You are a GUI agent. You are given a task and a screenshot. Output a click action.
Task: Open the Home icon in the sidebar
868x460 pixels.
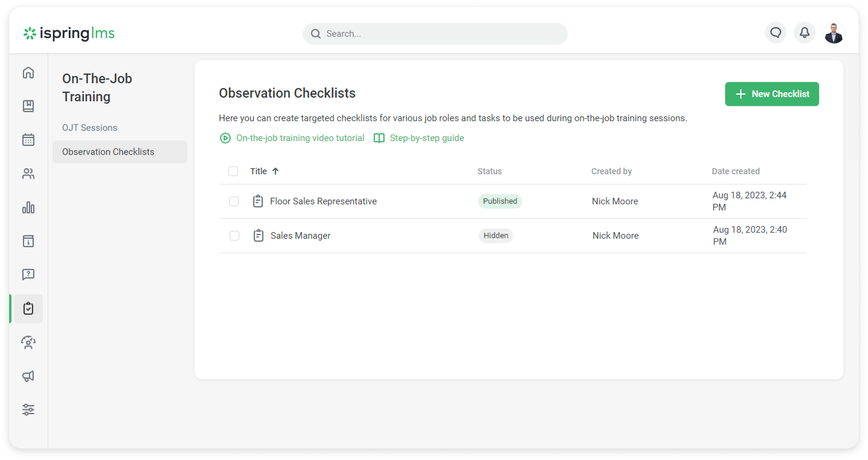[x=28, y=72]
